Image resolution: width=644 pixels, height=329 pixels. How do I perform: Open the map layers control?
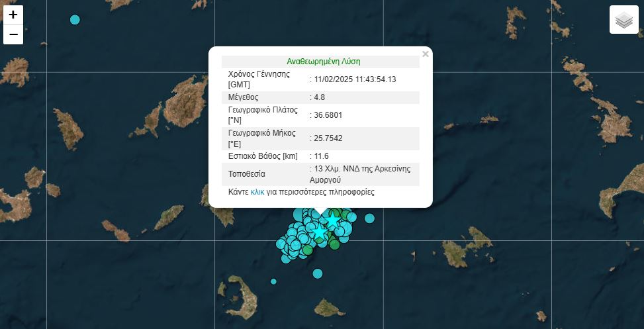coord(623,20)
